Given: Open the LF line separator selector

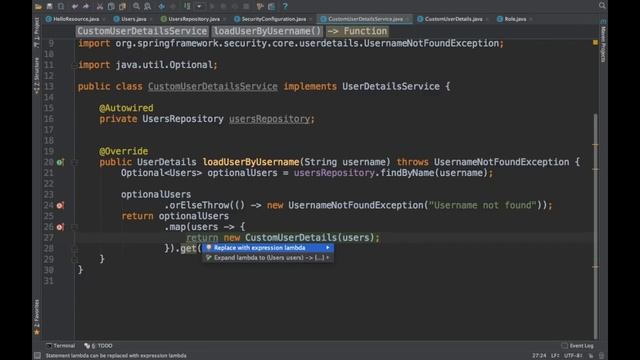Looking at the screenshot, I should [x=554, y=356].
